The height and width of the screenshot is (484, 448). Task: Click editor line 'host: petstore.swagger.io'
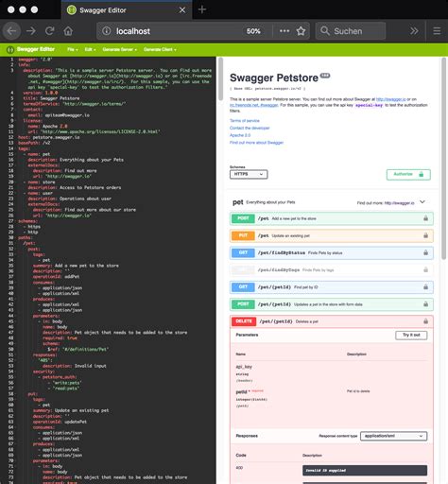tap(49, 137)
